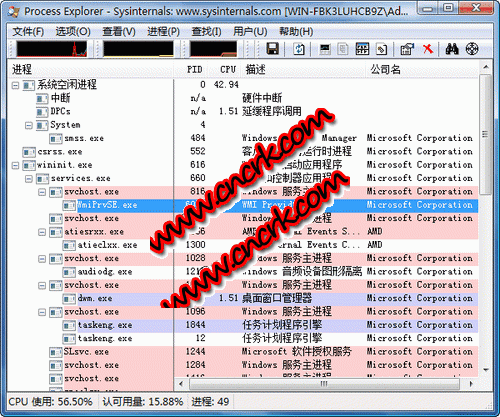Click the audiodg.exe process icon
500x417 pixels.
click(69, 272)
